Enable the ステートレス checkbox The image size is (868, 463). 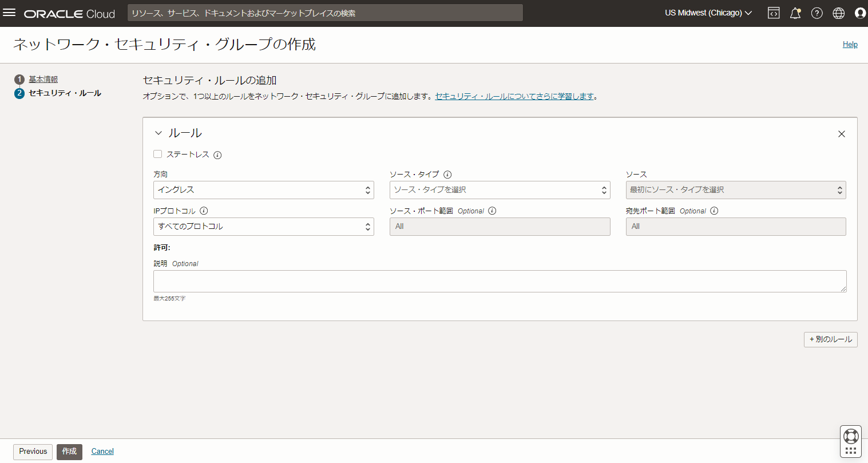click(x=157, y=154)
